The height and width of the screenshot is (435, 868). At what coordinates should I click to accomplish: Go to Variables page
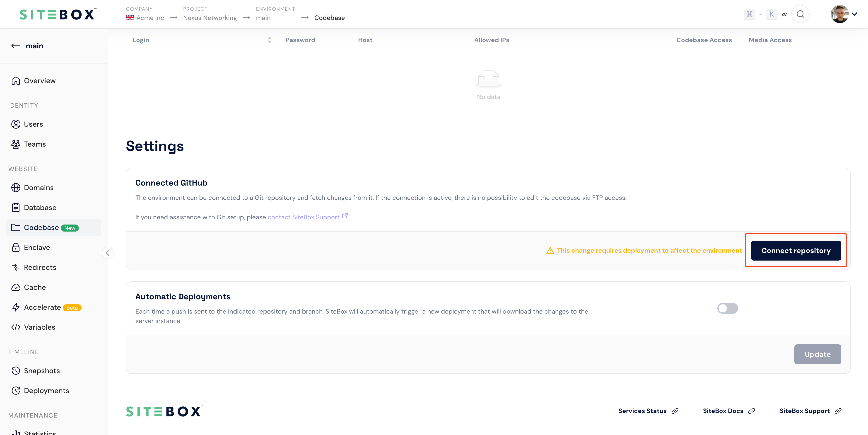54,327
